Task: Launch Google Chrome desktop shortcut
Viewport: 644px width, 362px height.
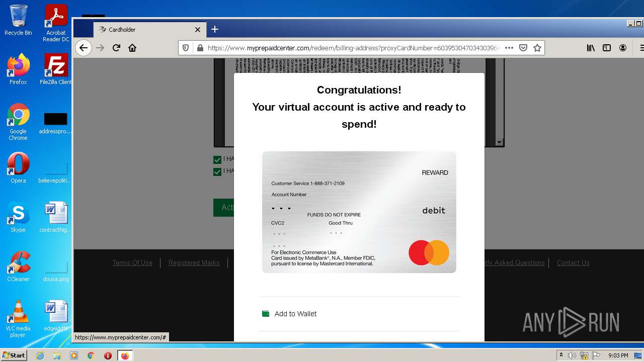Action: (18, 122)
